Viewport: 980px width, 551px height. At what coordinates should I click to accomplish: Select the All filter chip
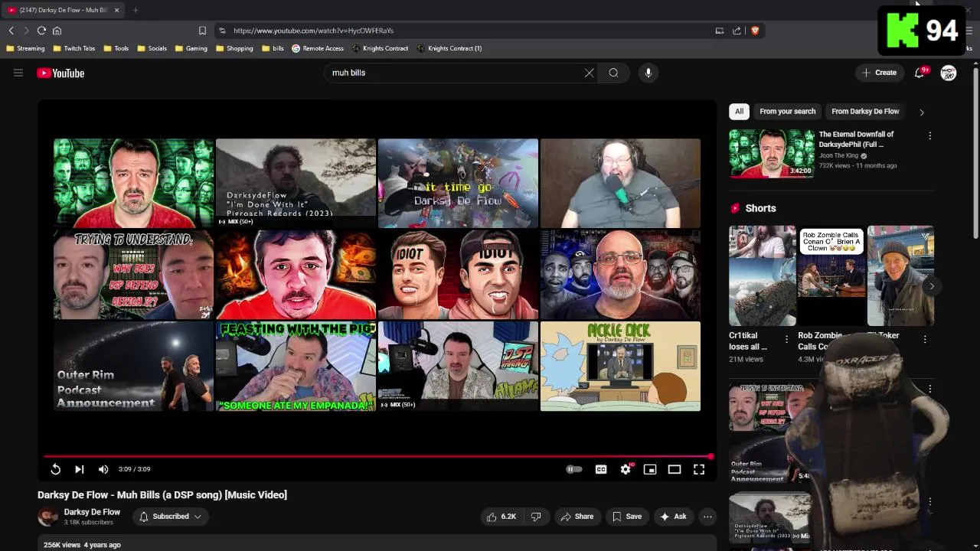[739, 112]
